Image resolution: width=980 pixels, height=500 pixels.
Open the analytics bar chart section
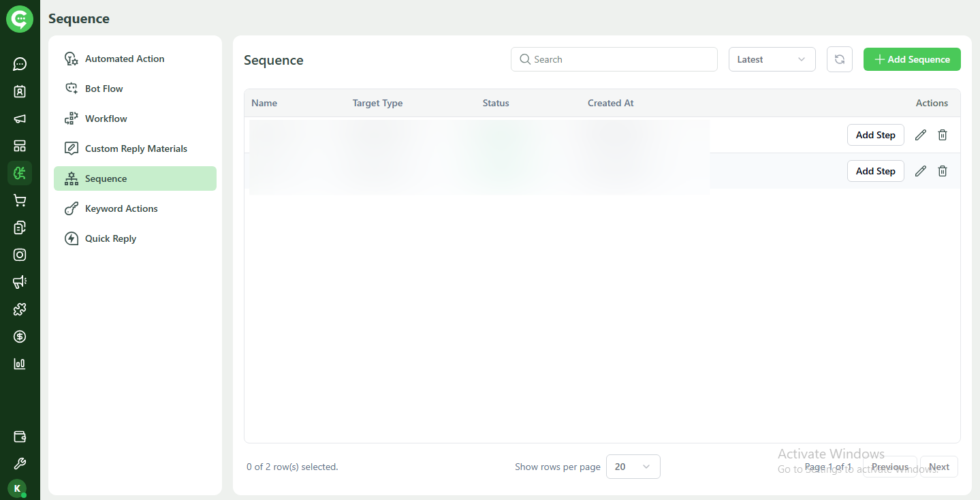(20, 363)
